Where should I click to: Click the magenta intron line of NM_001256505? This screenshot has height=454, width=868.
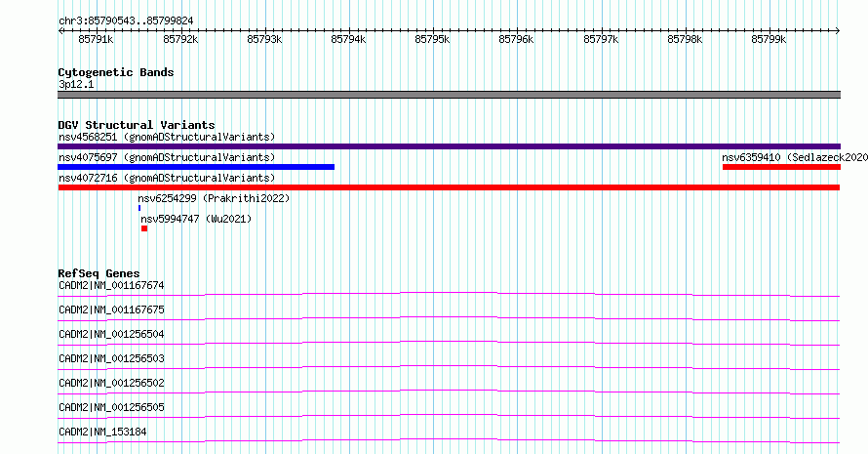coord(449,415)
